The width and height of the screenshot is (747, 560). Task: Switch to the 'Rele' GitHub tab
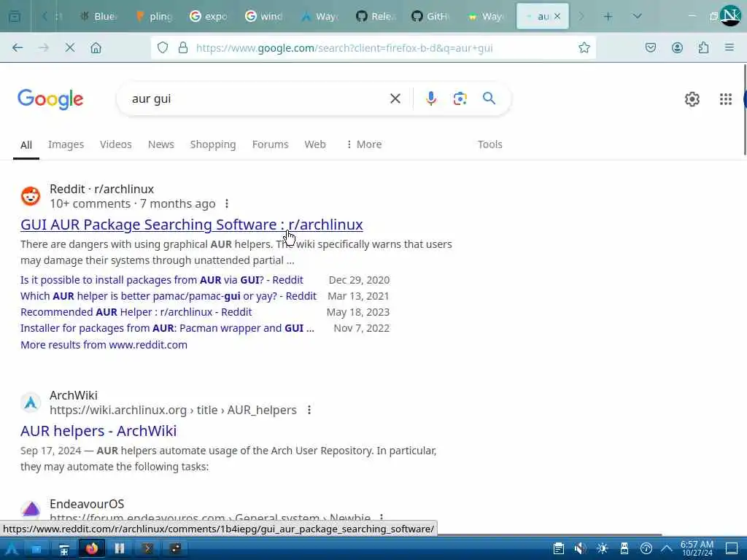(376, 16)
